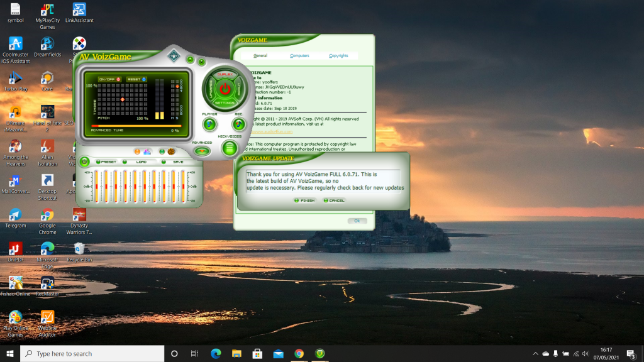
Task: Open Dreamfields desktop icon
Action: pos(47,47)
